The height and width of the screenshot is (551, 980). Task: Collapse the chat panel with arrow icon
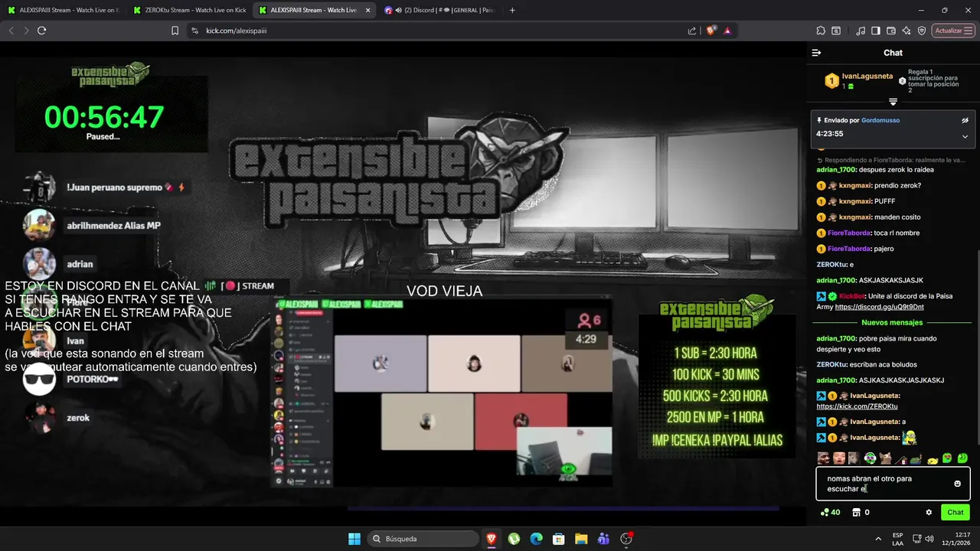coord(816,53)
